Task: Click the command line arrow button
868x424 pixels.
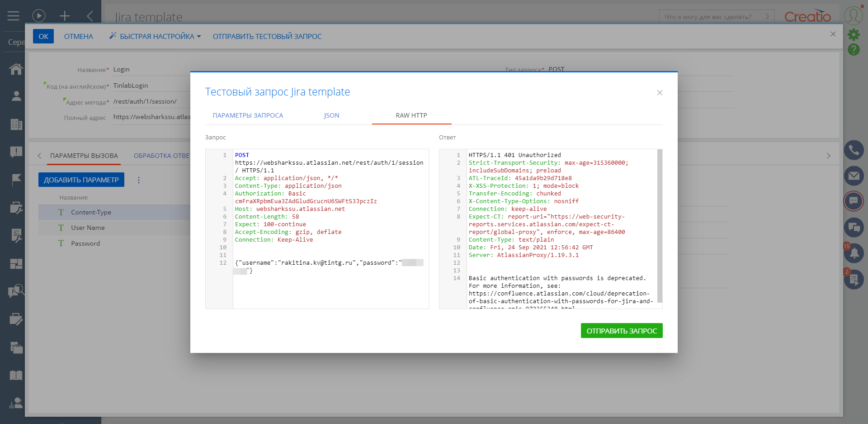Action: (767, 16)
